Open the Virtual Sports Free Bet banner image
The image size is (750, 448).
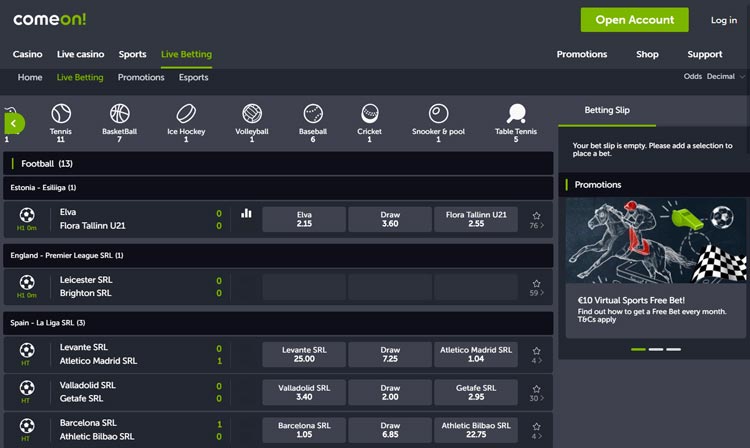656,240
